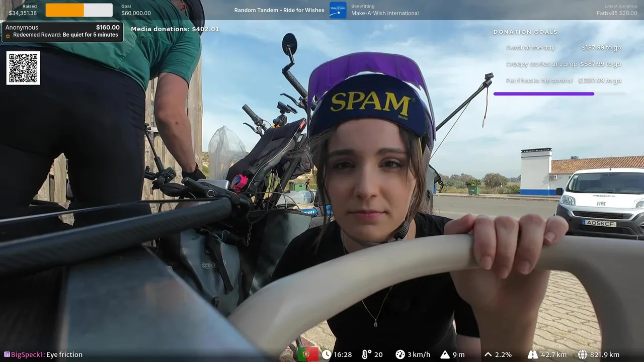Click the altitude triangle icon beside 9 m
644x362 pixels.
tap(445, 354)
